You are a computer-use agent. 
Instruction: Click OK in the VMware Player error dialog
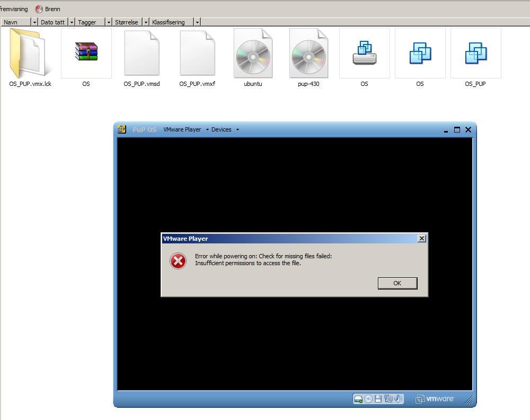click(x=397, y=283)
